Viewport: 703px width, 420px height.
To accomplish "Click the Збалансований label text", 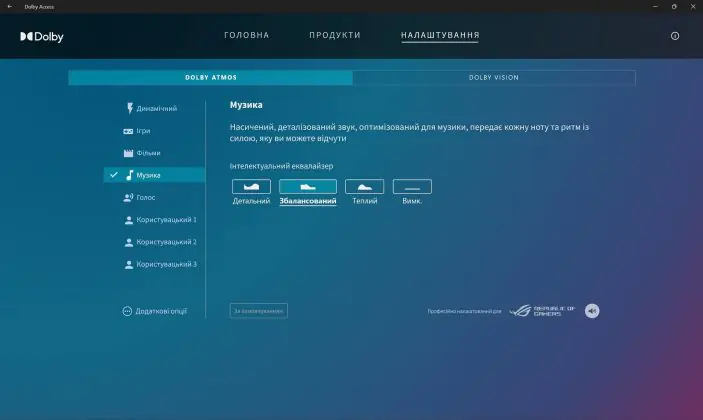I will tap(308, 201).
